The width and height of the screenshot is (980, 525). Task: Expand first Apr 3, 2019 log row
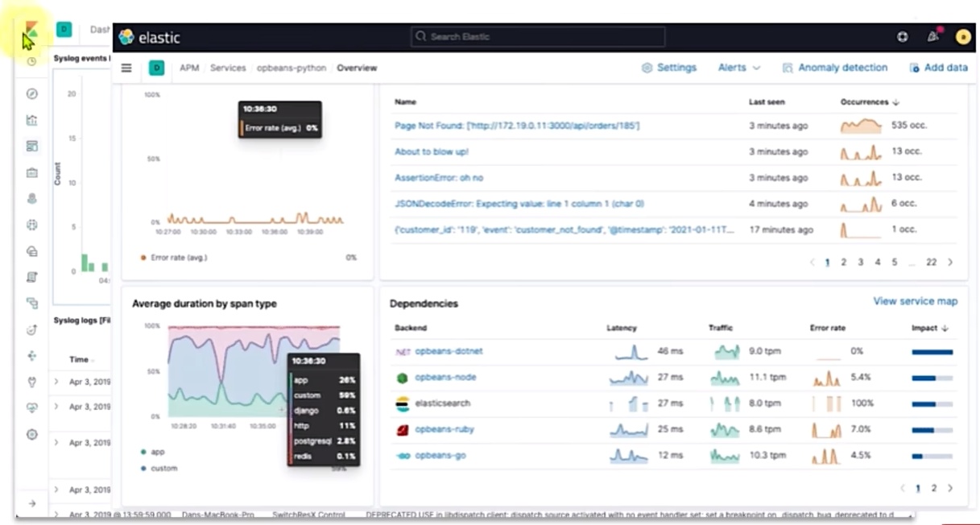point(56,381)
